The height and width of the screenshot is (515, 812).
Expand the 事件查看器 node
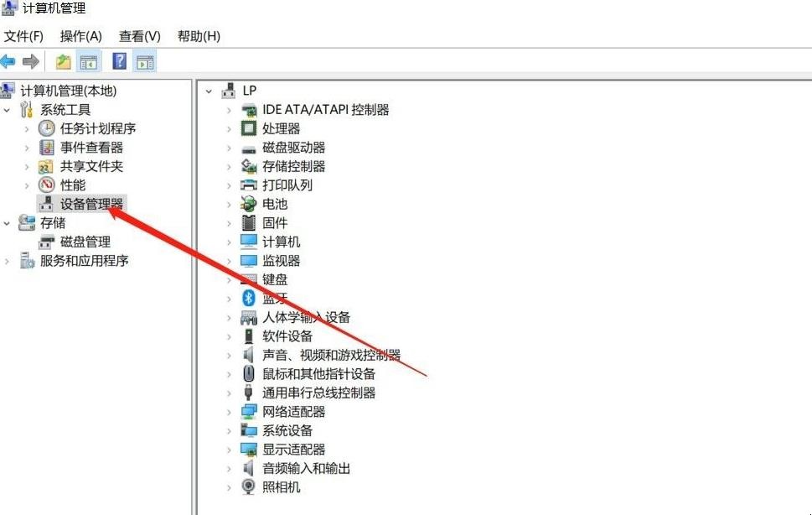click(x=27, y=148)
